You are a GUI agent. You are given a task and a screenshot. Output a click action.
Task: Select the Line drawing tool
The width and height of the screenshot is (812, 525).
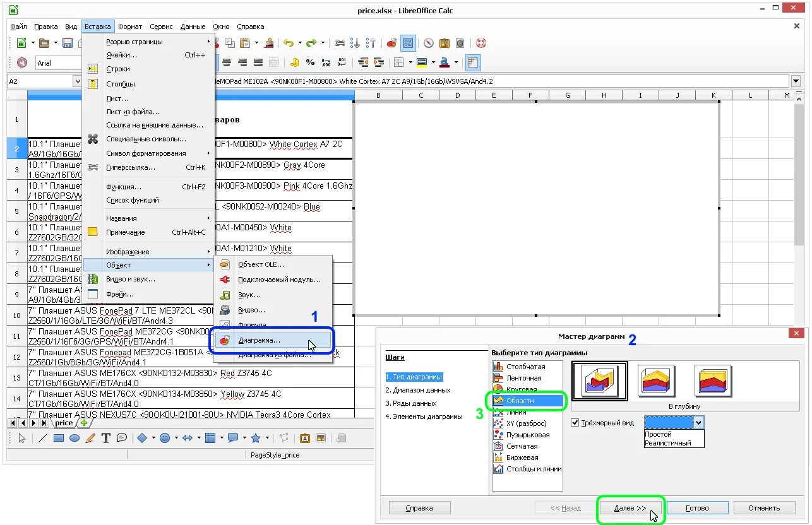click(42, 438)
